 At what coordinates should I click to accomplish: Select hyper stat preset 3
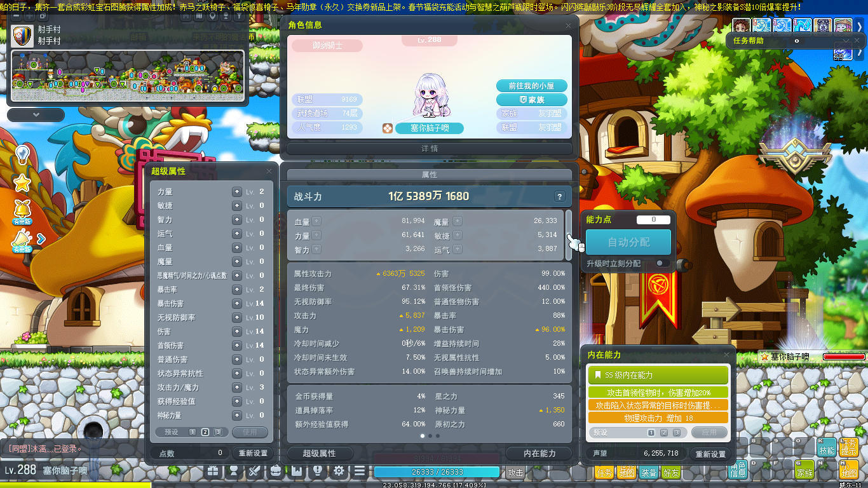pyautogui.click(x=218, y=432)
